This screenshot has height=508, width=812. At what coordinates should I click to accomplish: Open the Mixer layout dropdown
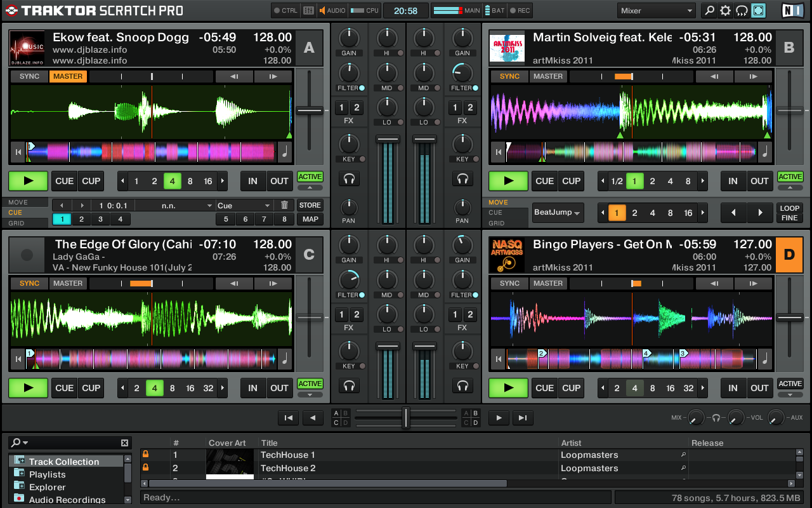pos(657,10)
